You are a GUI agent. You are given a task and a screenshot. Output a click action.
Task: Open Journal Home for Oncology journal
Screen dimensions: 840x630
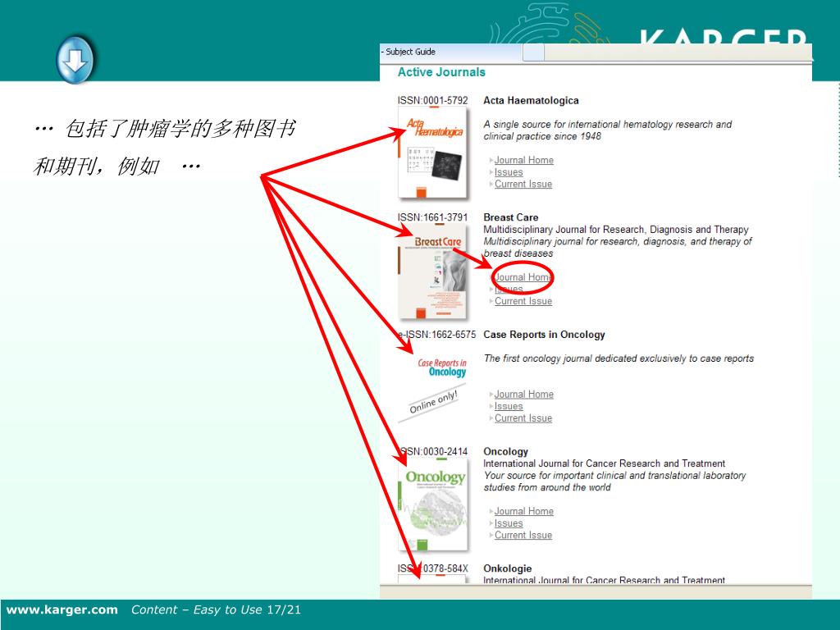524,511
